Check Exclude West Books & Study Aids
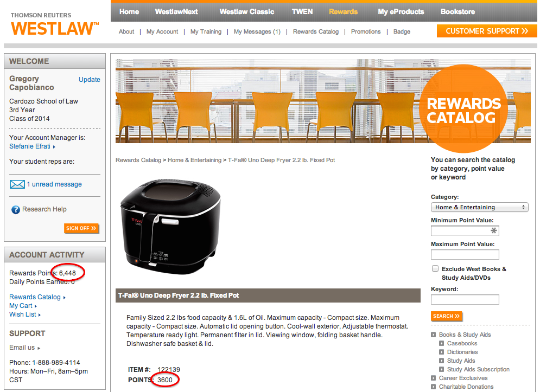Viewport: 540px width, 392px height. tap(435, 269)
